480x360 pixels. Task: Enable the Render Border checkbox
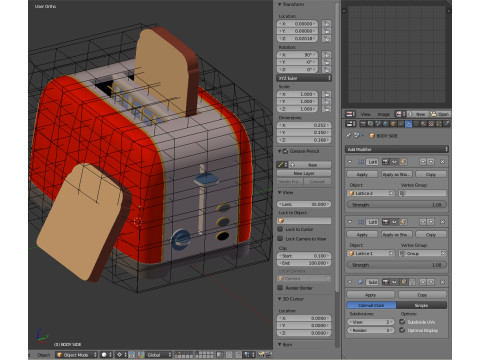280,288
